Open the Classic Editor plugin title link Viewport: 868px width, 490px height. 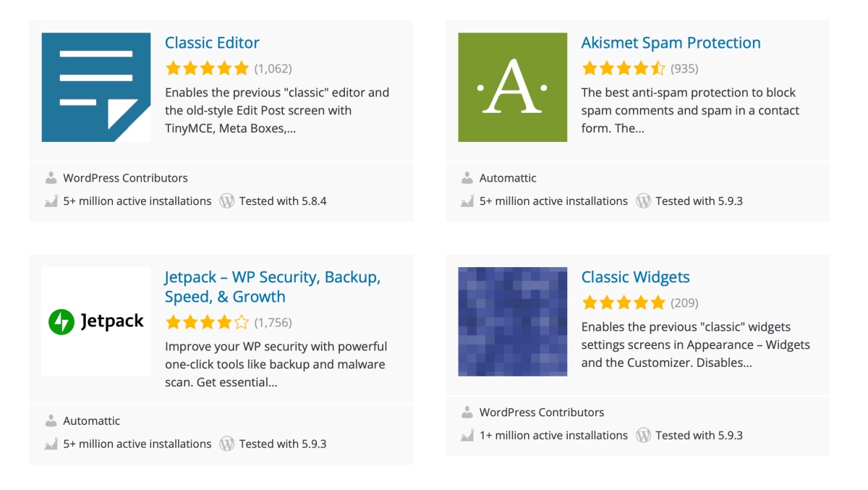pyautogui.click(x=212, y=43)
